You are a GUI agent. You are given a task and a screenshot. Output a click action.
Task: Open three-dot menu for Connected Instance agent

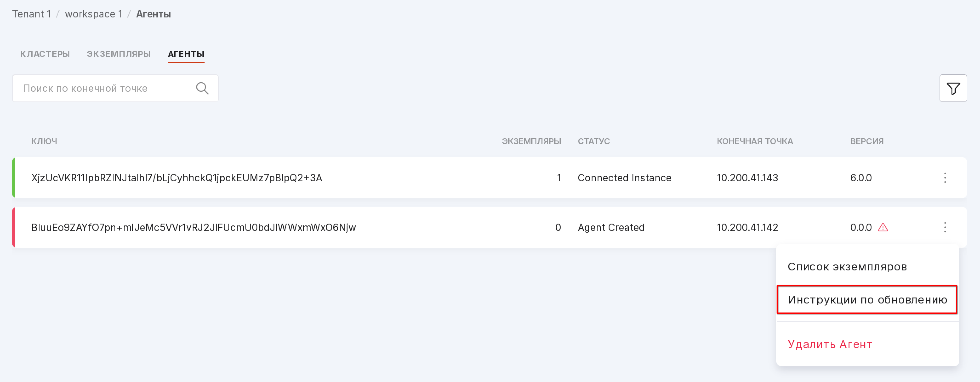pos(945,177)
